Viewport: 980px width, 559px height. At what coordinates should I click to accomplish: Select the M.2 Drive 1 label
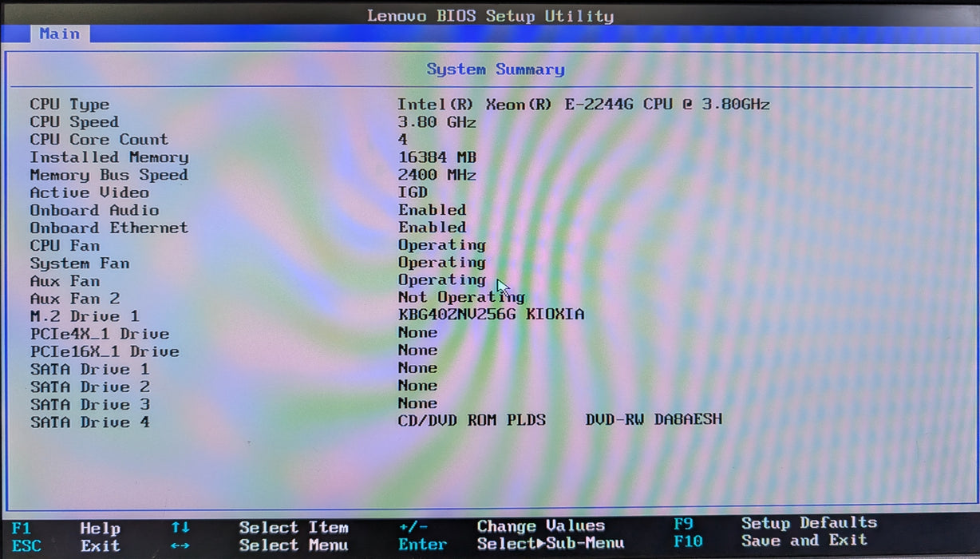(85, 316)
